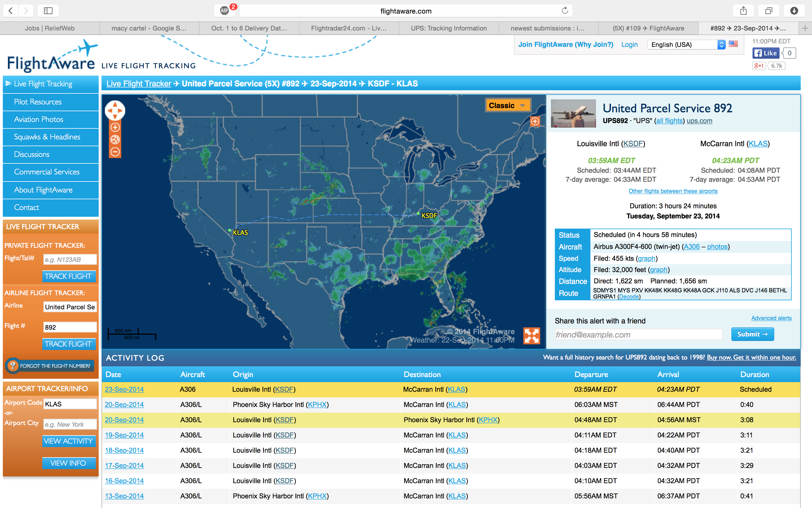Zoom in on the flight map
The height and width of the screenshot is (508, 812).
tap(115, 127)
